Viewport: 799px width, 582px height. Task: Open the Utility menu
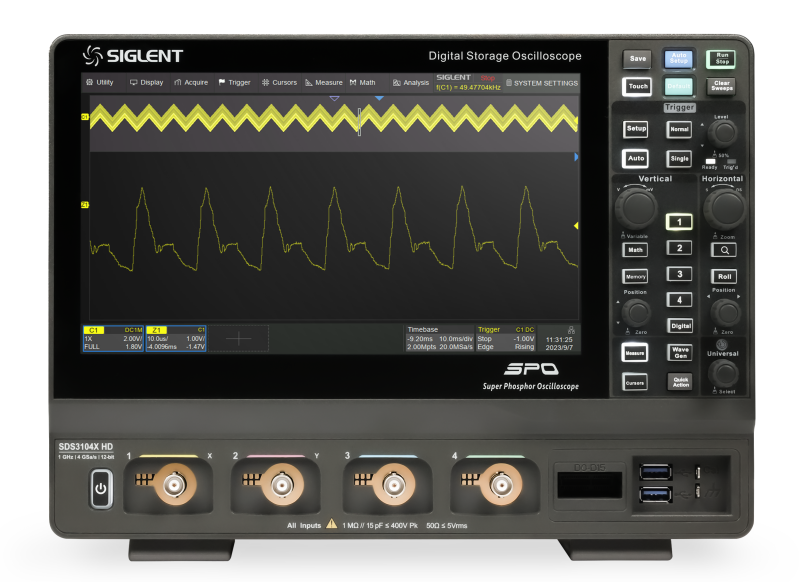pos(100,83)
